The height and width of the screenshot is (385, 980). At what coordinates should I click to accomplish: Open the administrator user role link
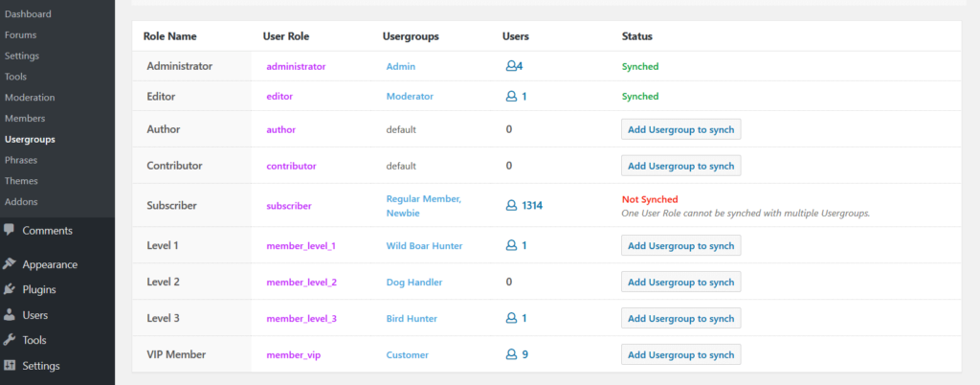tap(296, 67)
